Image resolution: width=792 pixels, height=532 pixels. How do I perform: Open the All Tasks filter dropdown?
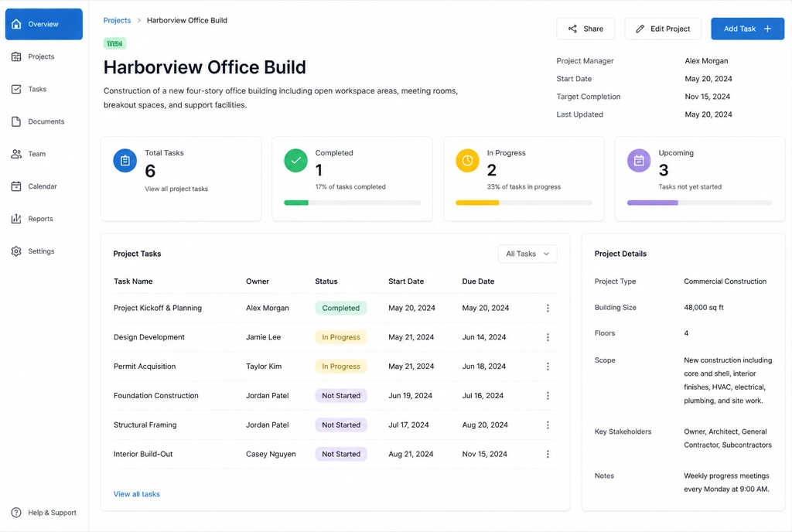point(527,254)
